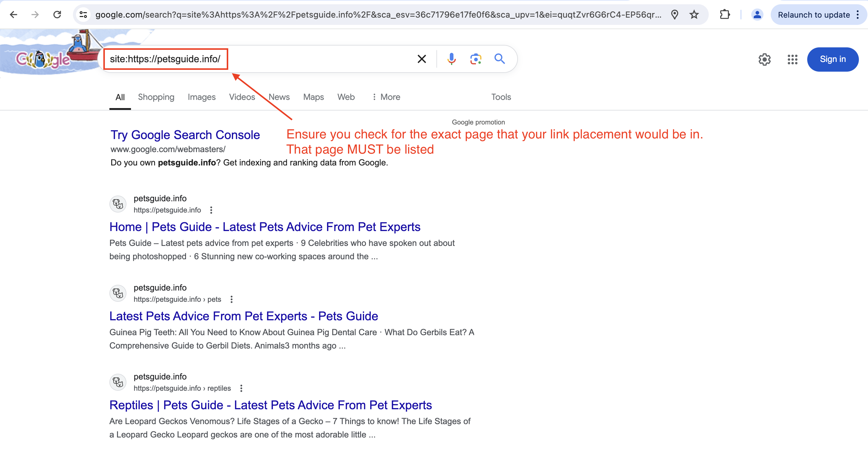Open the Tools options
868x456 pixels.
coord(501,97)
